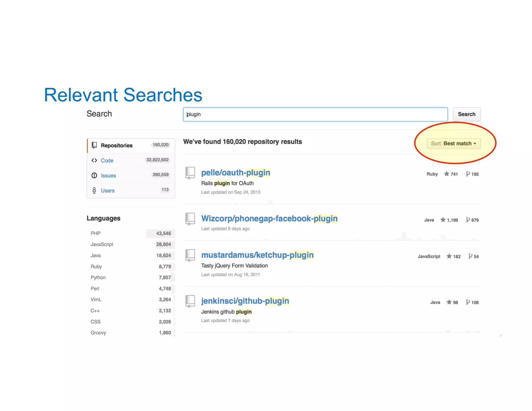Click the 390,559 Issues count badge
Screen dimensions: 532x411
tap(161, 175)
